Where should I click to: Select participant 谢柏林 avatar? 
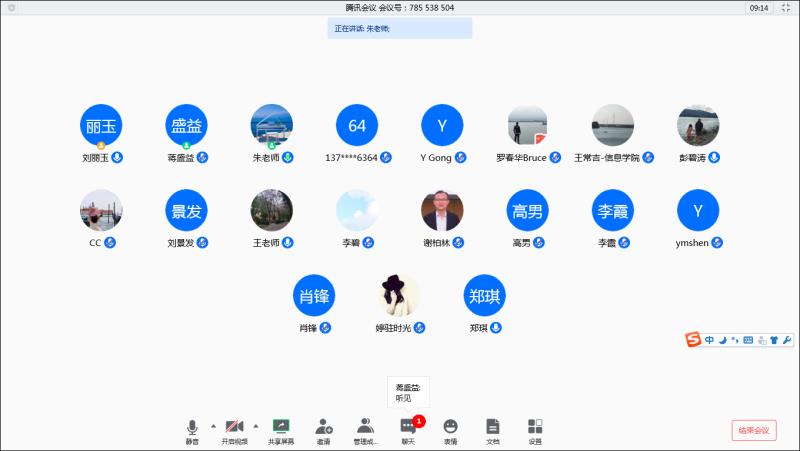tap(442, 211)
